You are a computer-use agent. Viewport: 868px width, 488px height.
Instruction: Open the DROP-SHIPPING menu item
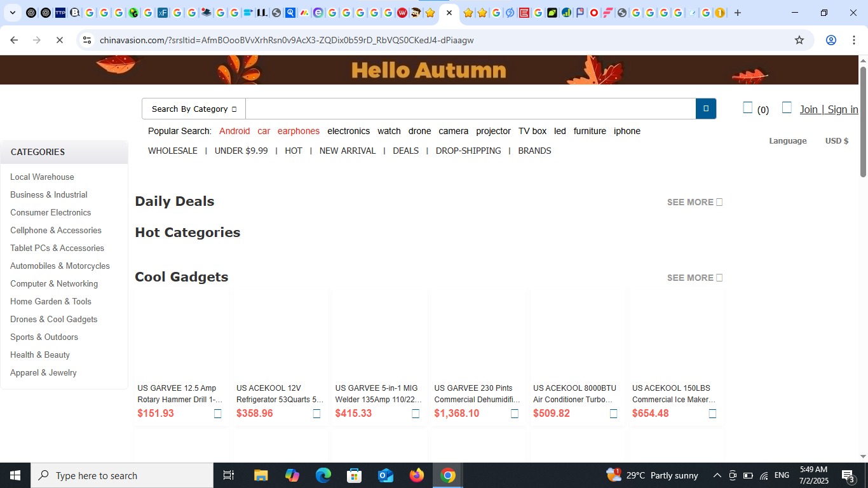(468, 151)
